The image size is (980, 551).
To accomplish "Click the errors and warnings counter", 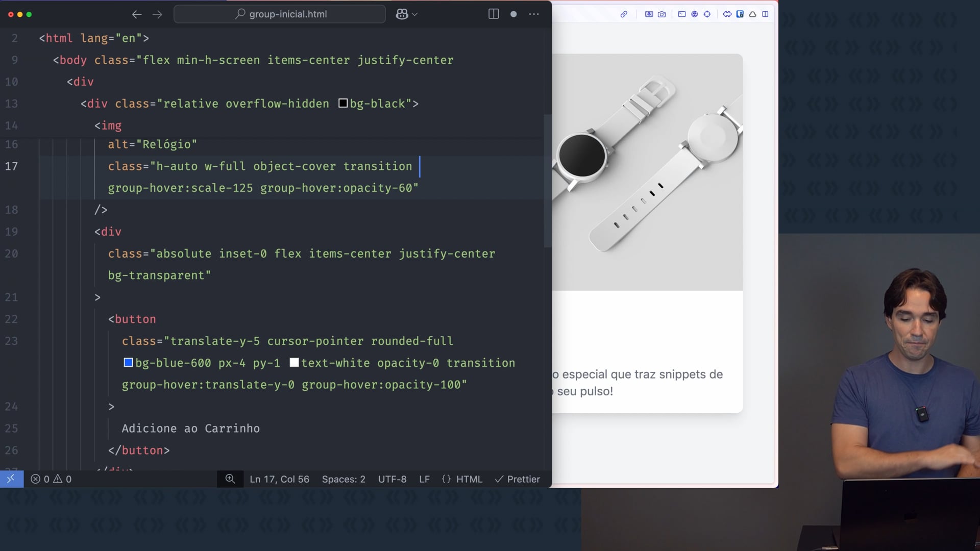I will 51,479.
